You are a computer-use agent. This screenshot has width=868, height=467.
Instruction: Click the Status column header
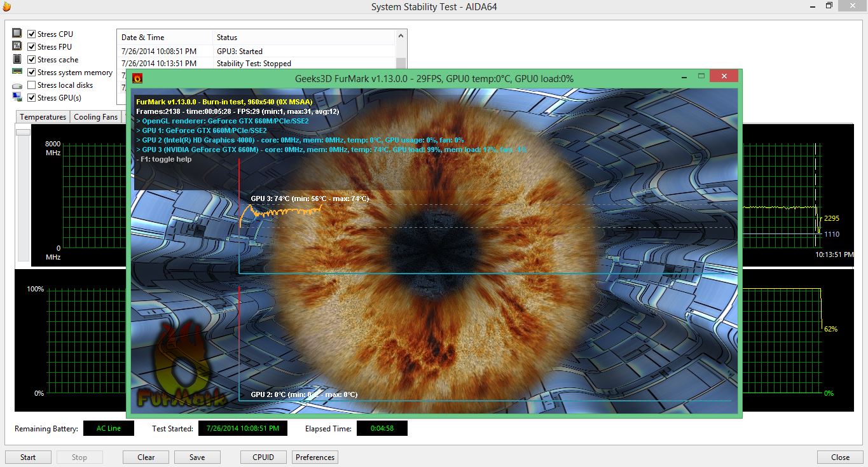[304, 38]
